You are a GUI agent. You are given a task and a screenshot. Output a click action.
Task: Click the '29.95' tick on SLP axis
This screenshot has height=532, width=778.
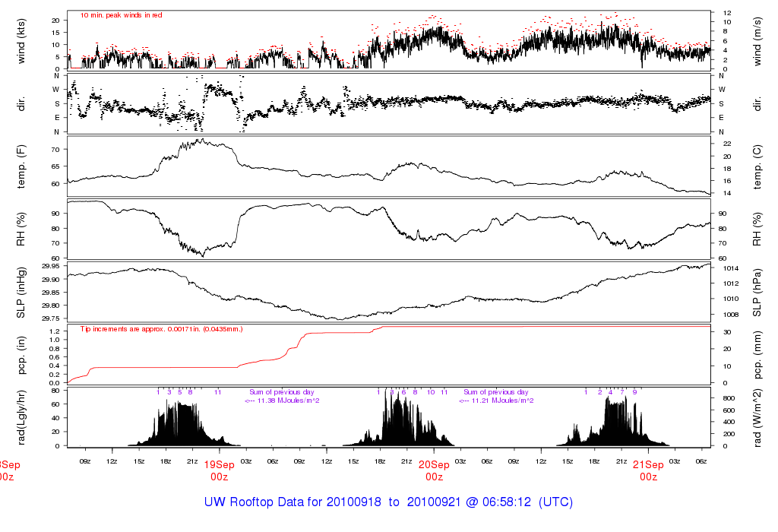click(x=51, y=267)
